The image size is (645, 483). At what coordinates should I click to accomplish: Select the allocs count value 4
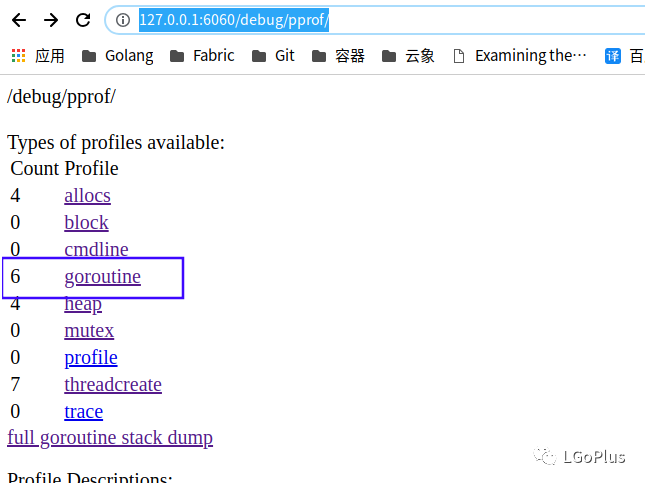[x=15, y=195]
